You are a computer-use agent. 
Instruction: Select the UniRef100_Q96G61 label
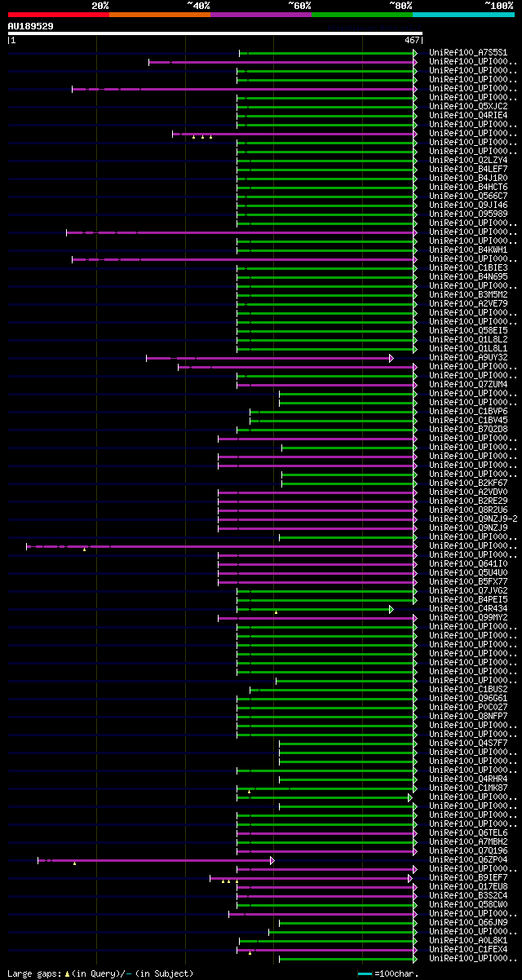pyautogui.click(x=468, y=698)
